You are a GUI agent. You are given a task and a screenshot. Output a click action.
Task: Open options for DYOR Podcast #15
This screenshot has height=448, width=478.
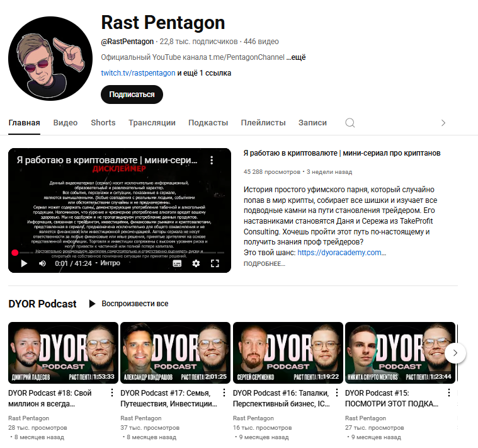449,393
